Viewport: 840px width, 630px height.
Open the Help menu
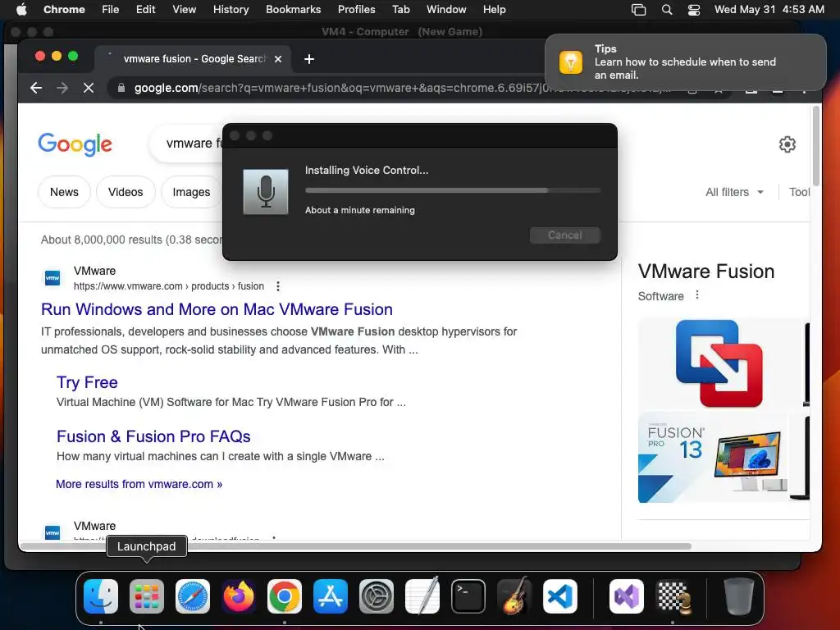point(494,10)
